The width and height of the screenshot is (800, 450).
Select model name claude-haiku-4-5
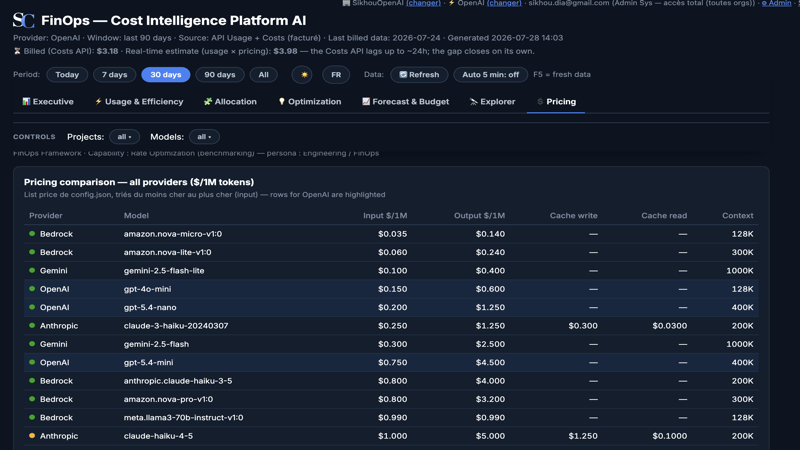point(158,436)
